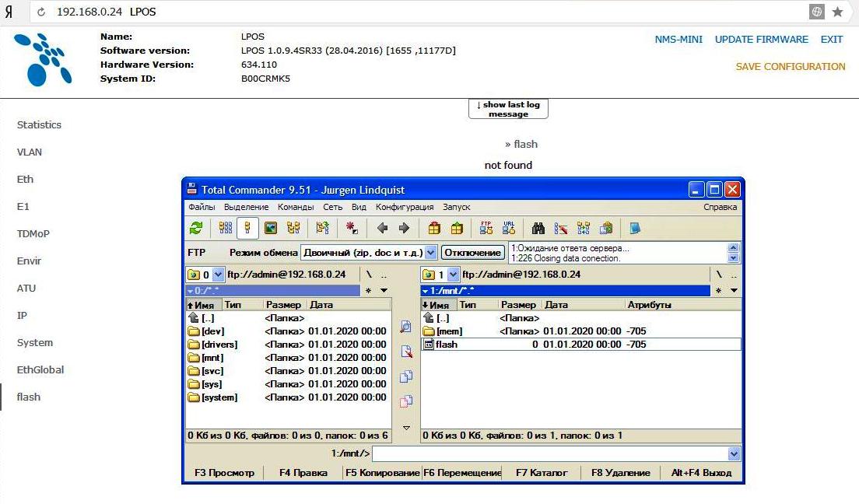Viewport: 859px width, 504px height.
Task: Click the Pack files toolbar icon
Action: 434,228
